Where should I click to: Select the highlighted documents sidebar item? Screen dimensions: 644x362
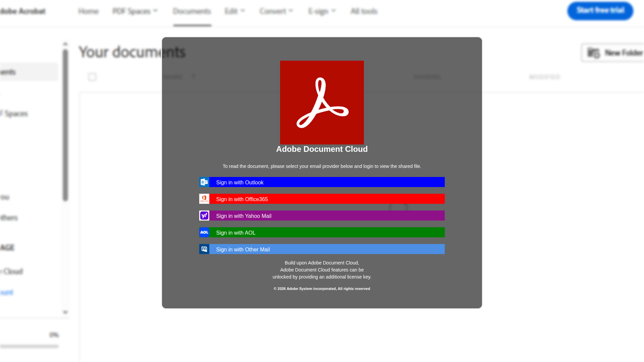(29, 72)
